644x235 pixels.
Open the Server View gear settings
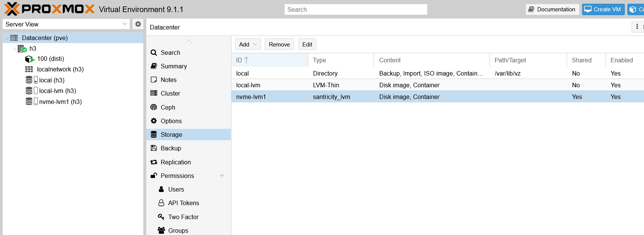(x=138, y=24)
